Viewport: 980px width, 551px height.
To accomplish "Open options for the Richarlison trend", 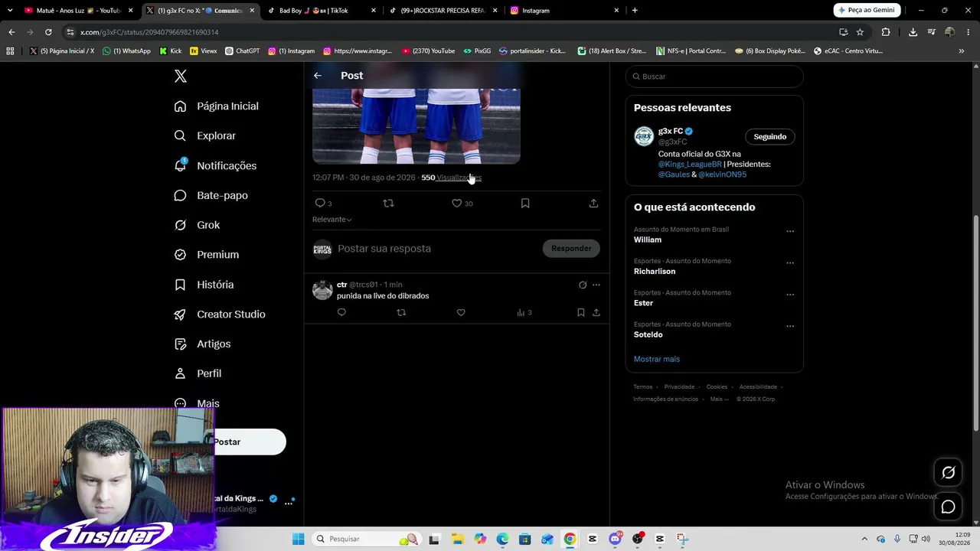I will (x=790, y=262).
